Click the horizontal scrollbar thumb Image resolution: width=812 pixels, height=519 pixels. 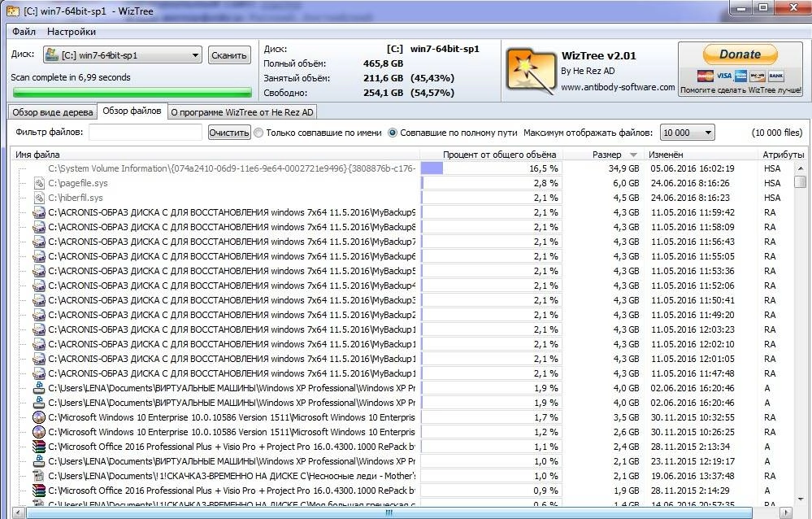[389, 512]
